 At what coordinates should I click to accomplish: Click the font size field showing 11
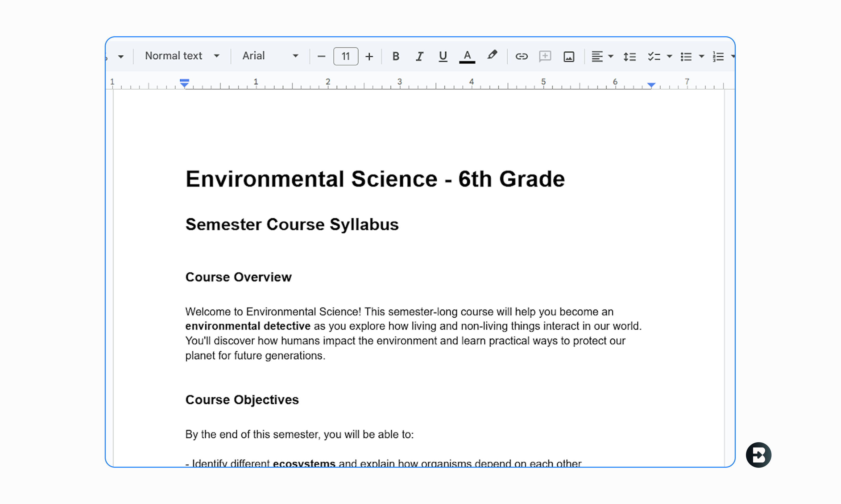tap(346, 56)
